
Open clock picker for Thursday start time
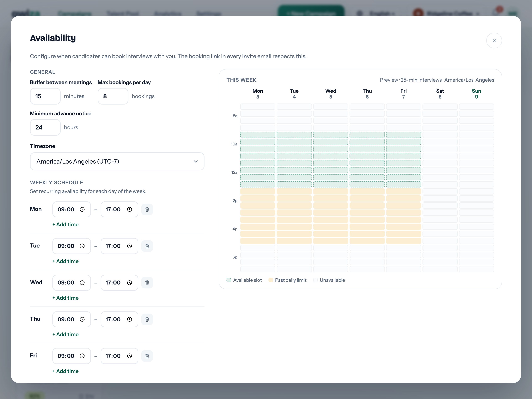pos(82,319)
